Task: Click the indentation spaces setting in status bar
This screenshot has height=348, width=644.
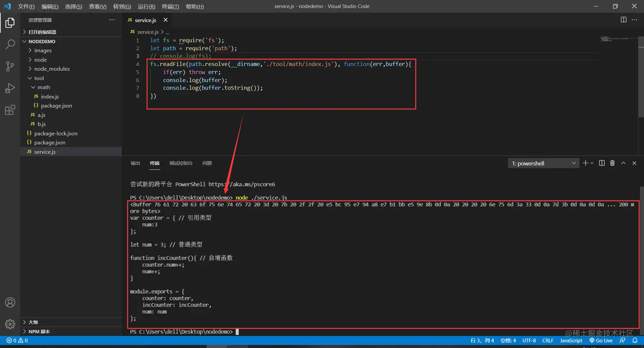Action: click(508, 340)
